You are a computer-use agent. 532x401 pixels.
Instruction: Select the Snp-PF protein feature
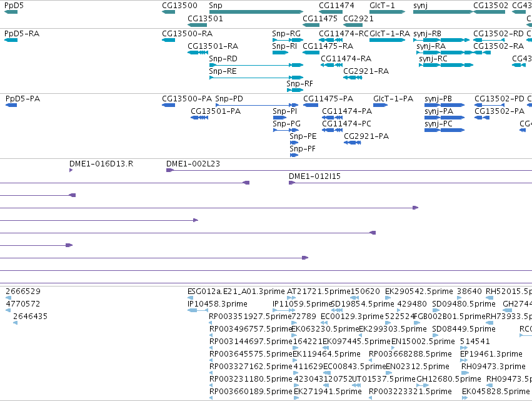(x=294, y=156)
